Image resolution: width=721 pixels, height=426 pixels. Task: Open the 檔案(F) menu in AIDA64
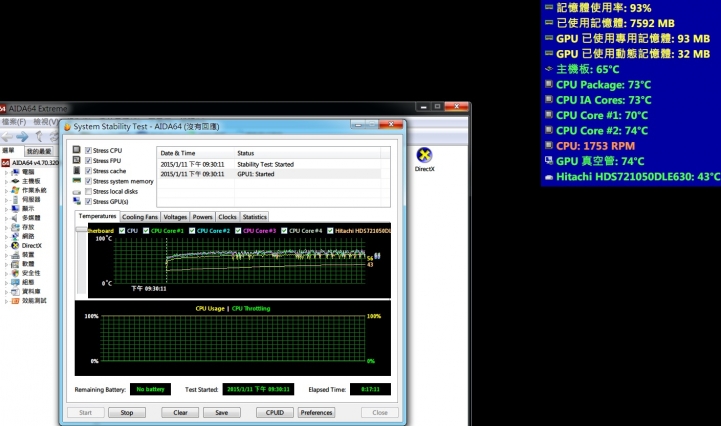tap(14, 122)
